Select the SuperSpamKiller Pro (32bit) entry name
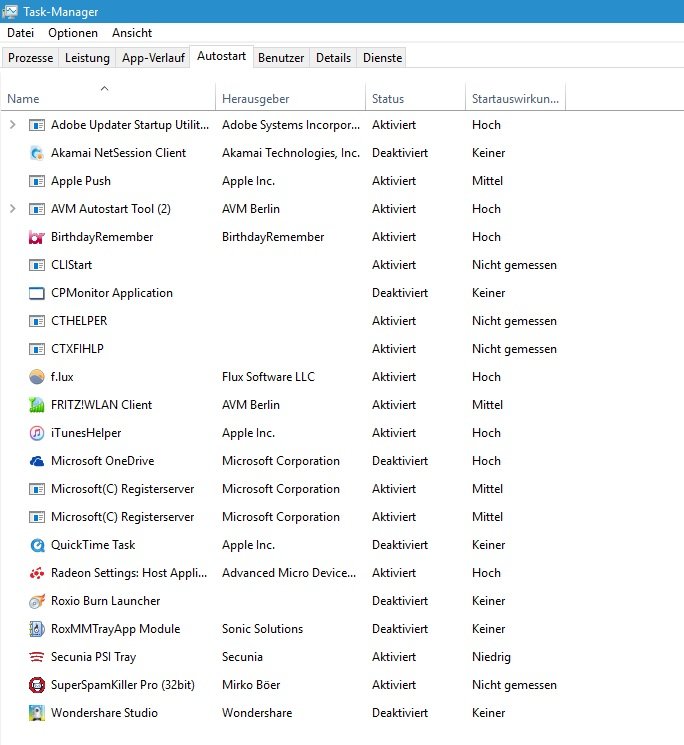Image resolution: width=684 pixels, height=745 pixels. (123, 685)
